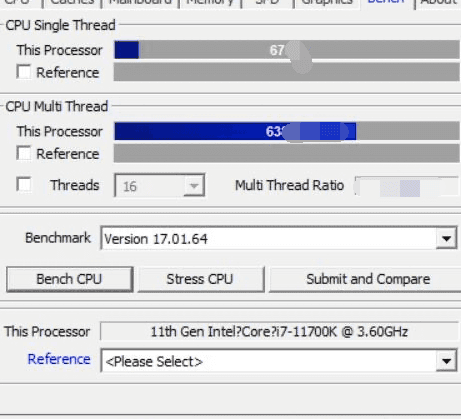This screenshot has width=461, height=419.
Task: Open the Memory tab
Action: tap(210, 3)
